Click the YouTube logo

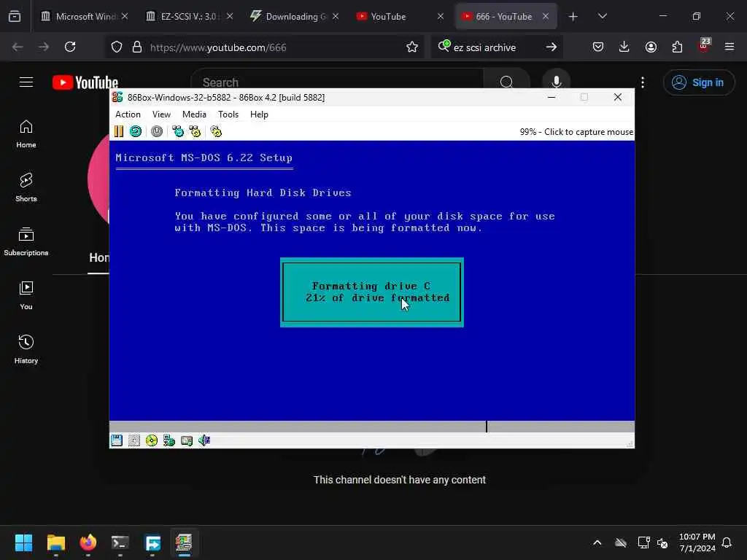[x=85, y=82]
